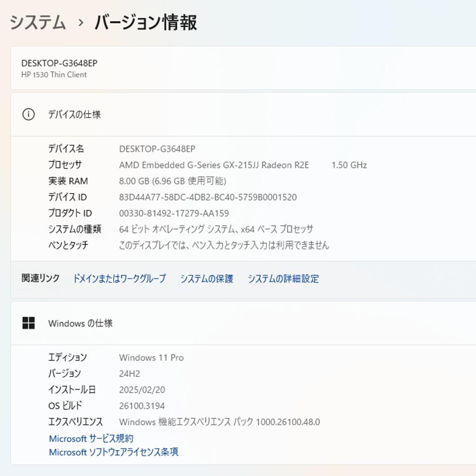476x476 pixels.
Task: Click the Windows 11 Pro edition value
Action: coord(152,357)
